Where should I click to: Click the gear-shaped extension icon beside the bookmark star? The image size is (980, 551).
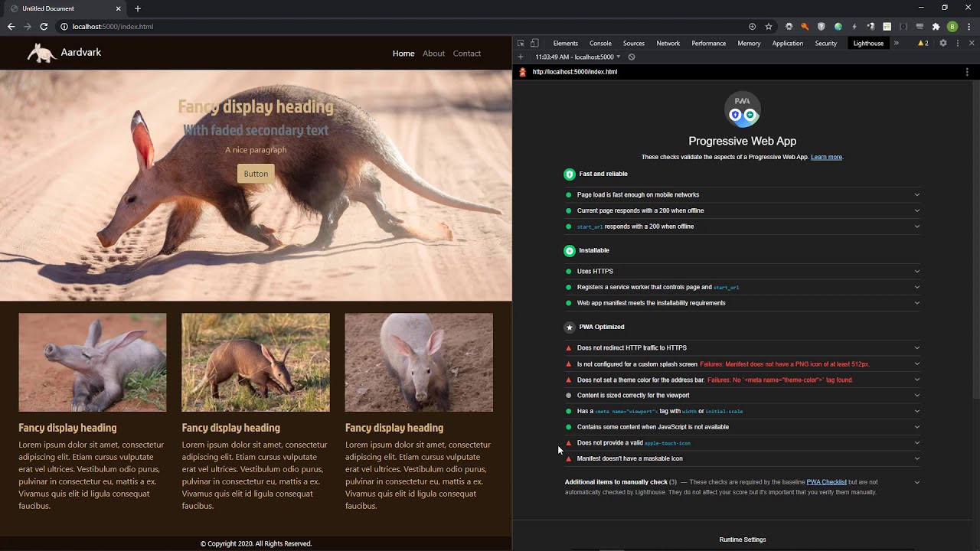(x=789, y=26)
